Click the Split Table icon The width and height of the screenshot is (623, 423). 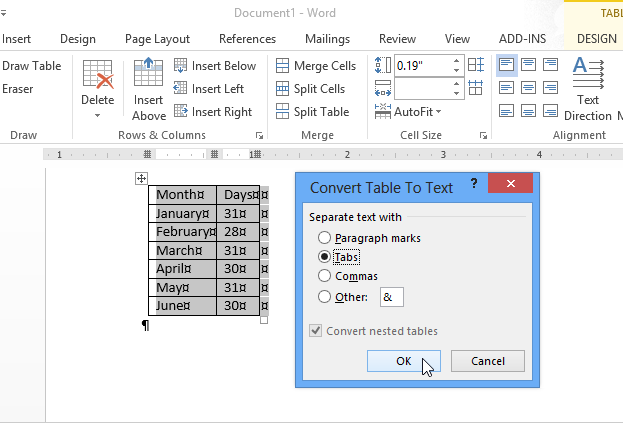tap(283, 112)
